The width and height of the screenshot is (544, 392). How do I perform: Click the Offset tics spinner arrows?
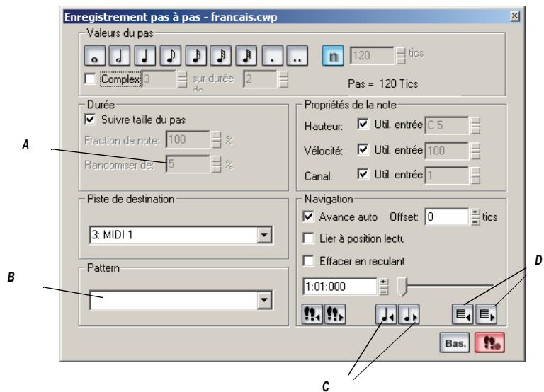(475, 217)
